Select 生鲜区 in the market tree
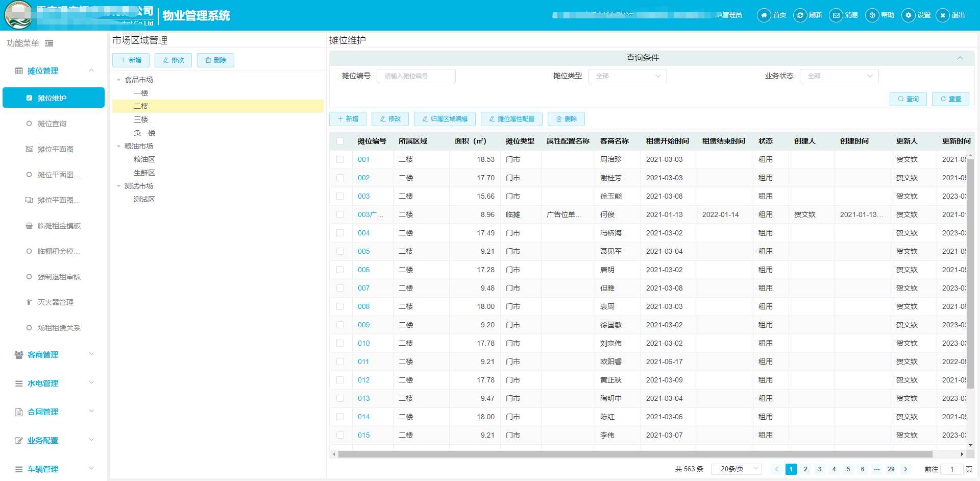 click(x=144, y=173)
